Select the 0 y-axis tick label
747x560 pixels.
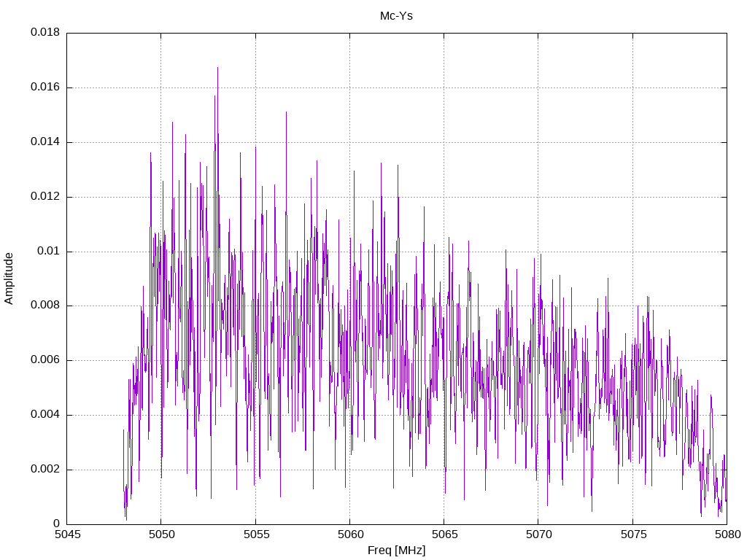pyautogui.click(x=56, y=524)
